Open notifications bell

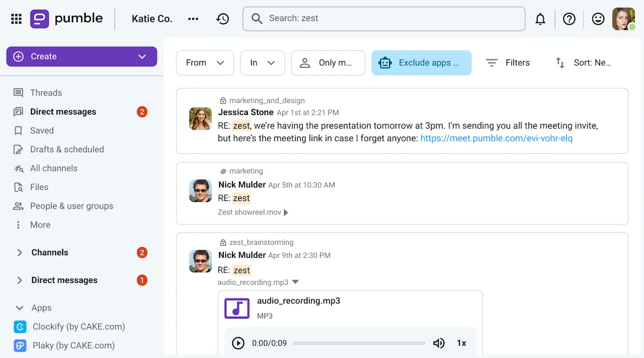(x=540, y=19)
